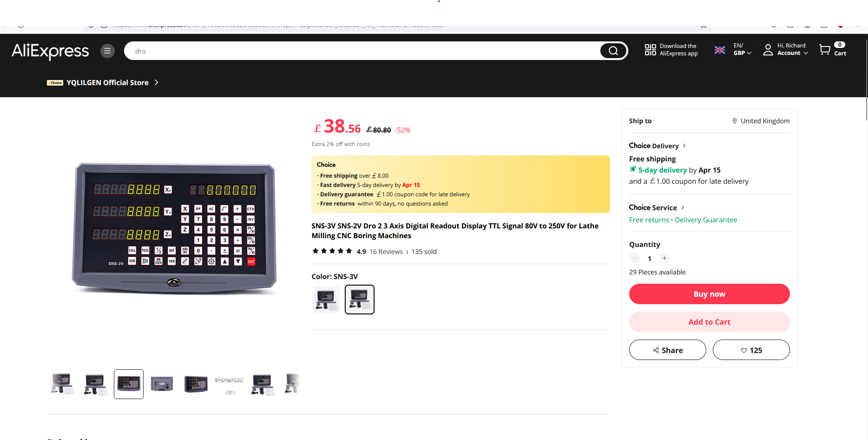The image size is (868, 440).
Task: Click the Buy now button
Action: tap(709, 294)
